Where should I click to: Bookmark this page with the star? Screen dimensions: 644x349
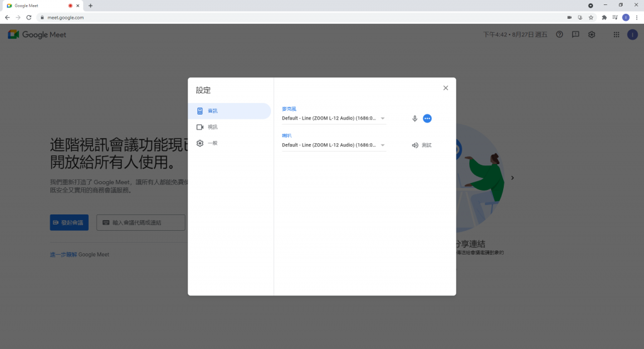[x=591, y=18]
